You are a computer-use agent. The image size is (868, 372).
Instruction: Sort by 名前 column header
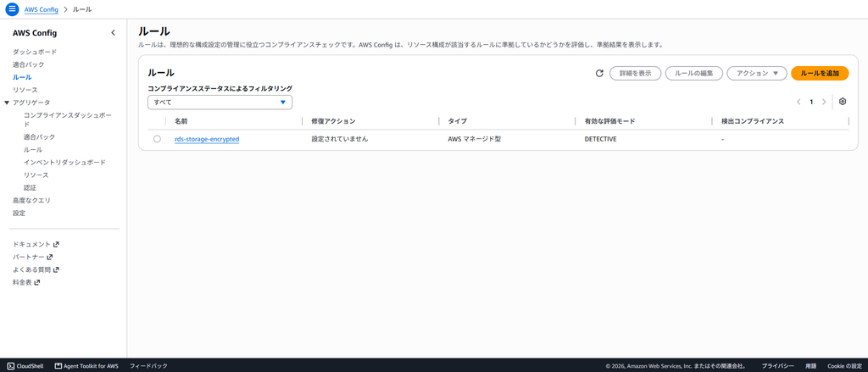[181, 120]
